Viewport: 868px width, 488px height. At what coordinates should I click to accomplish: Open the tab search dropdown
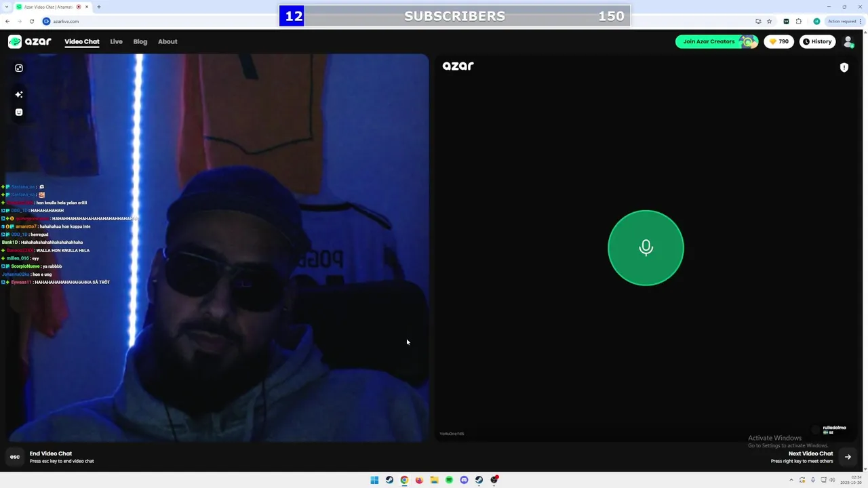click(5, 7)
